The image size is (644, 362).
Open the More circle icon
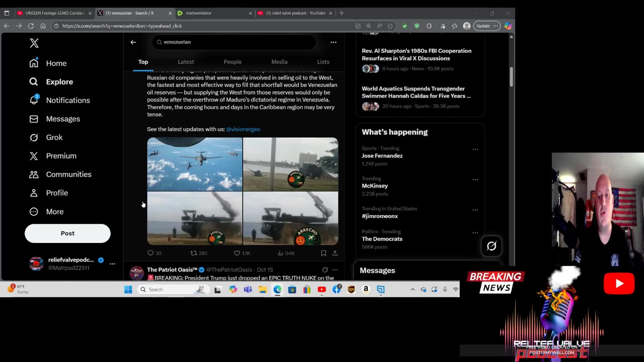(x=34, y=212)
